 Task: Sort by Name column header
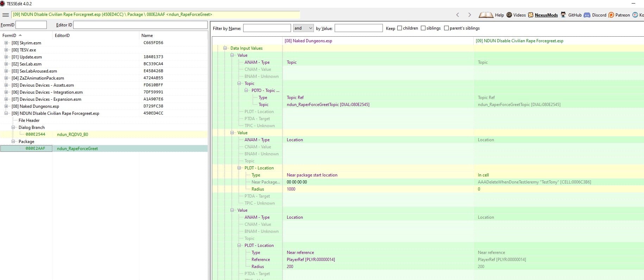point(173,35)
